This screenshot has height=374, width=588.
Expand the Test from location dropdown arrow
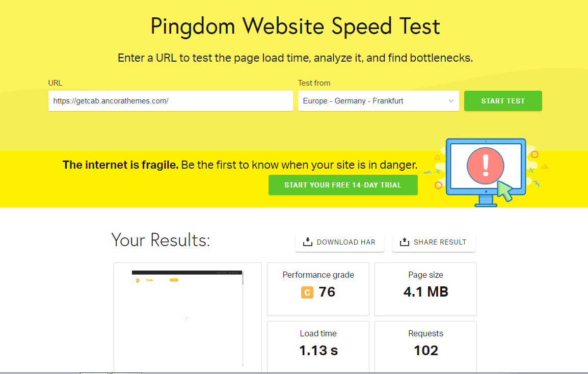click(x=451, y=101)
